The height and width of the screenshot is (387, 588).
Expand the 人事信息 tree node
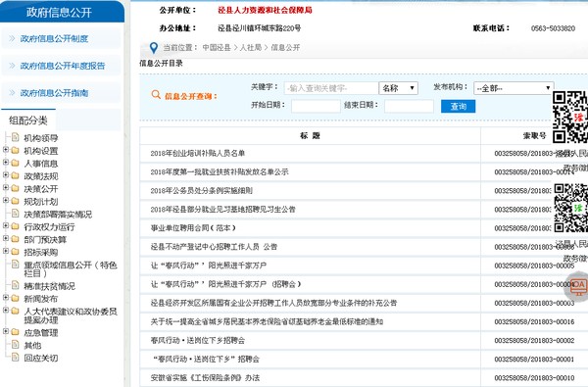click(6, 163)
